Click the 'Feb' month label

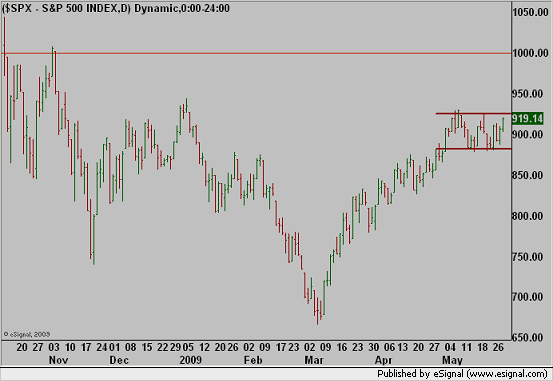253,360
